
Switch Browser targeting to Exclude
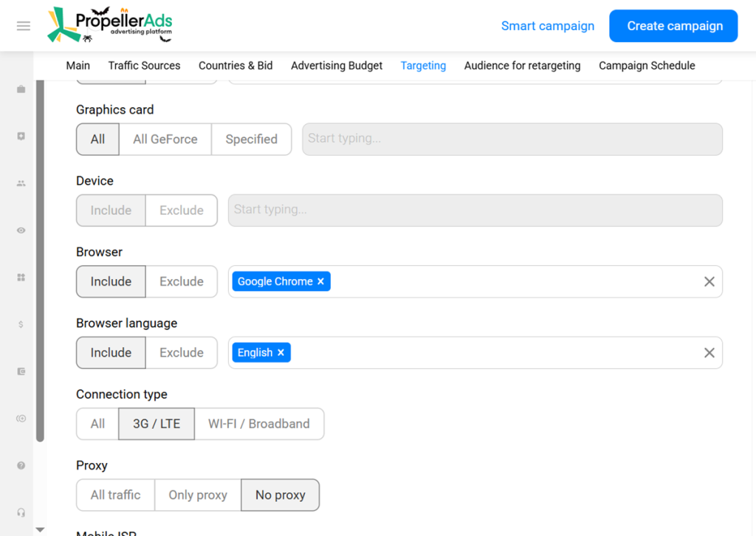pyautogui.click(x=181, y=281)
